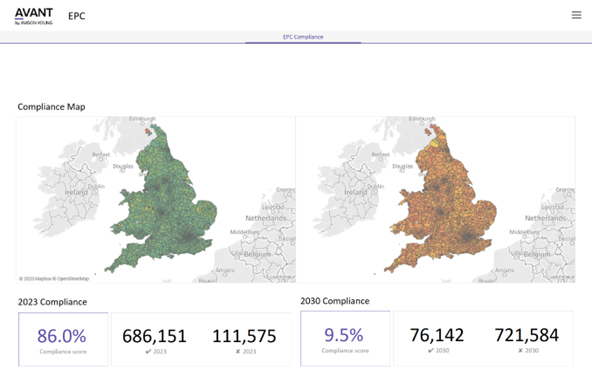The width and height of the screenshot is (592, 379).
Task: Click the 86.0% compliance score card
Action: pyautogui.click(x=63, y=339)
